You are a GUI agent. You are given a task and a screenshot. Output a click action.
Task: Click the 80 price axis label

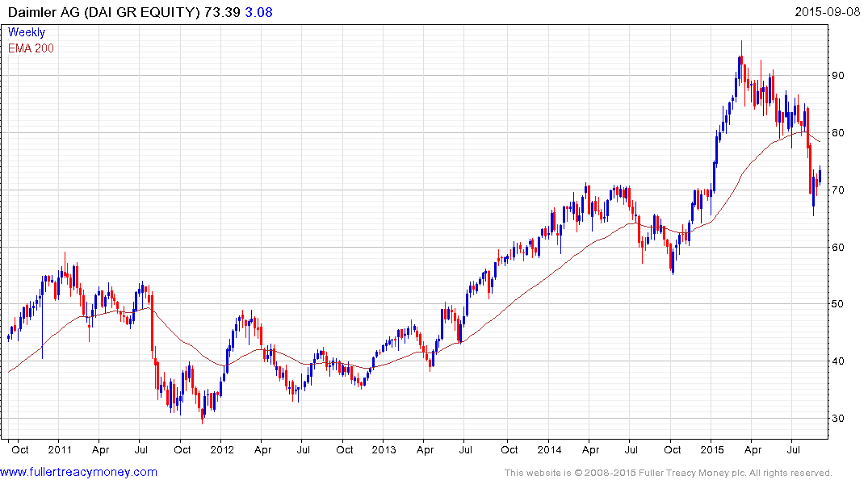coord(838,133)
